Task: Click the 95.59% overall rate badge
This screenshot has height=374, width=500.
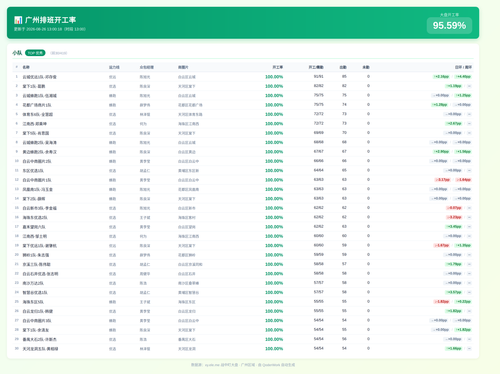Action: 449,25
